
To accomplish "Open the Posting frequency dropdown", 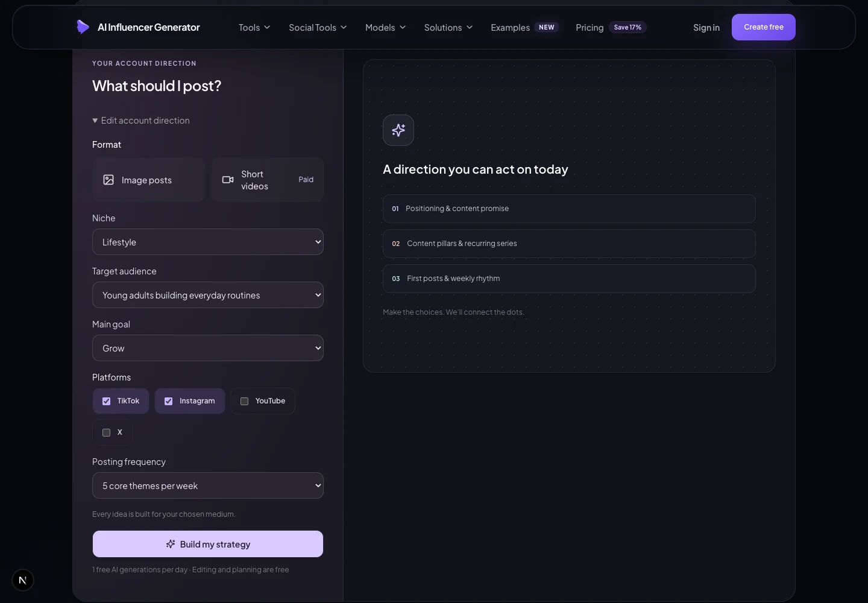I will pos(208,485).
